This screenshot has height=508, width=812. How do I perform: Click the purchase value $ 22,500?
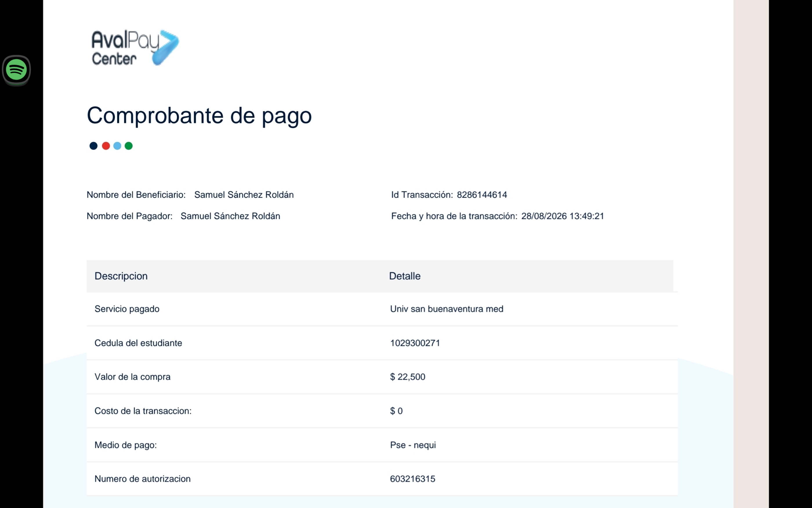pos(407,377)
